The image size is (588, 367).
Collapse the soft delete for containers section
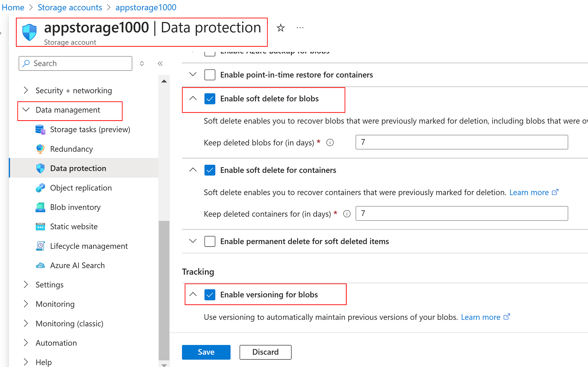click(x=193, y=169)
